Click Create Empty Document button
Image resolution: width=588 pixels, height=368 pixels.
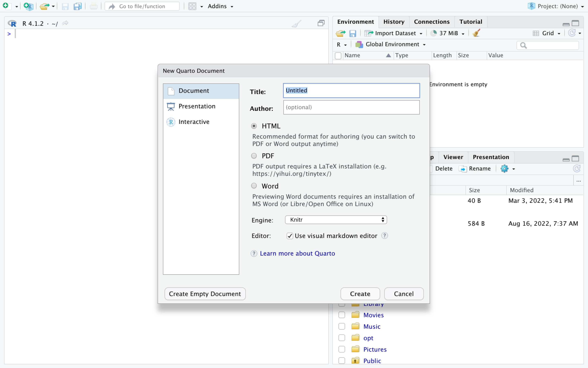click(x=205, y=294)
